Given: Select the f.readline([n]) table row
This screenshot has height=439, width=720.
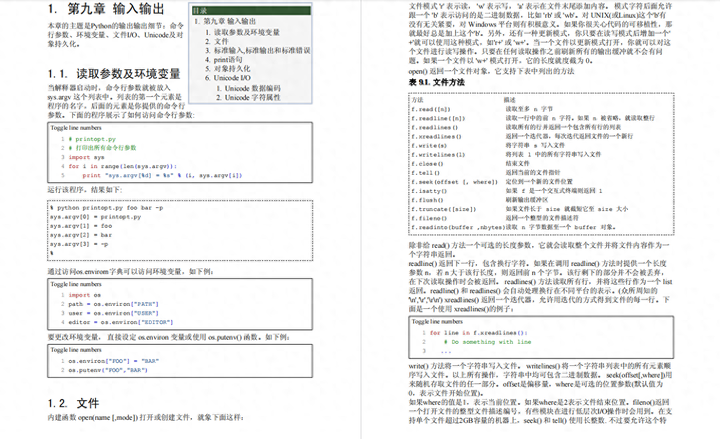Looking at the screenshot, I should coord(541,118).
